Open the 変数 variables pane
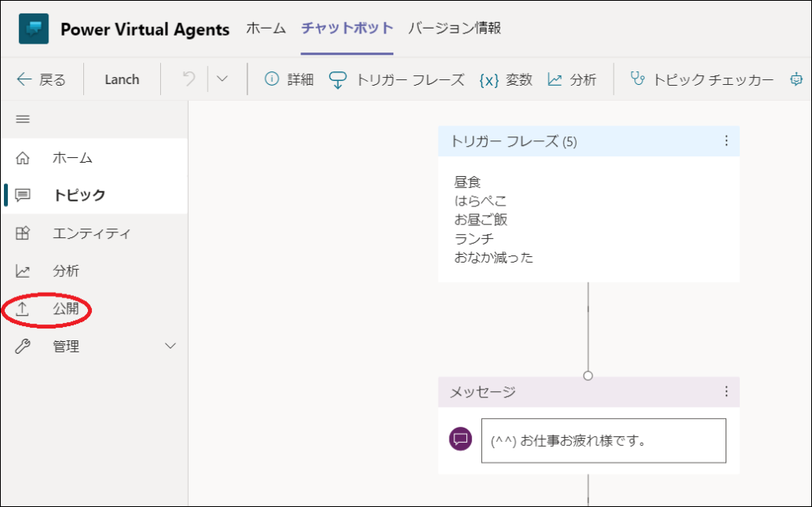 [x=506, y=80]
